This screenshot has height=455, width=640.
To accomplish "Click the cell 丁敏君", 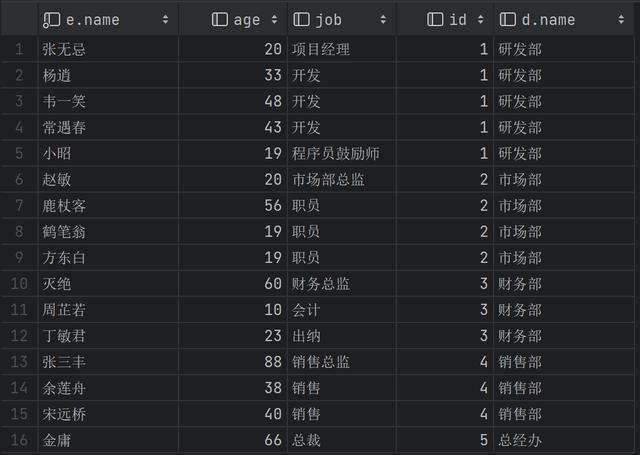I will (x=64, y=336).
